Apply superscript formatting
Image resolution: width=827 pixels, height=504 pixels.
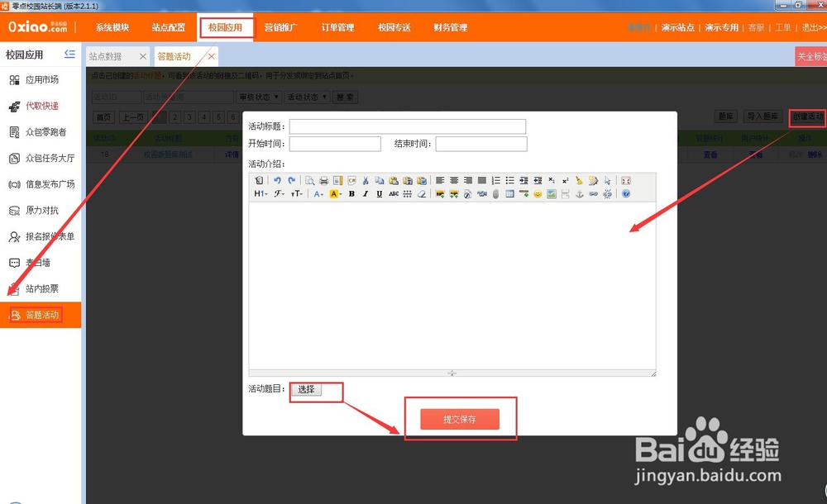pyautogui.click(x=566, y=180)
